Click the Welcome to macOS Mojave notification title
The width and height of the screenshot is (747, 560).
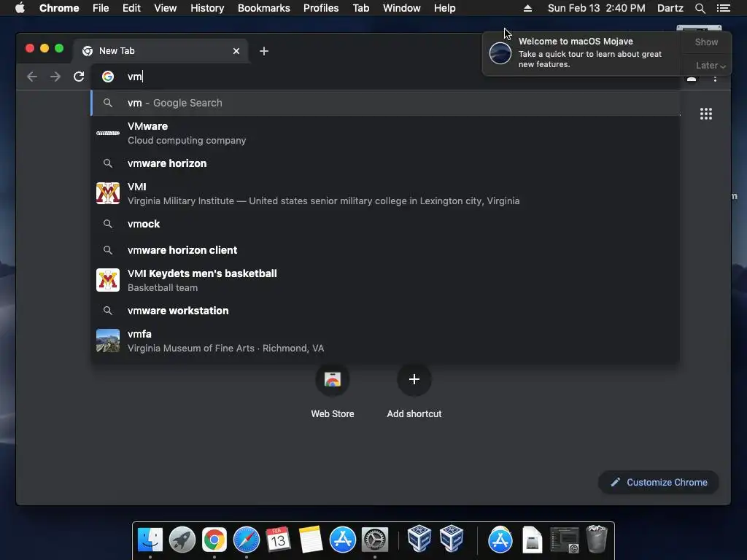pos(576,42)
